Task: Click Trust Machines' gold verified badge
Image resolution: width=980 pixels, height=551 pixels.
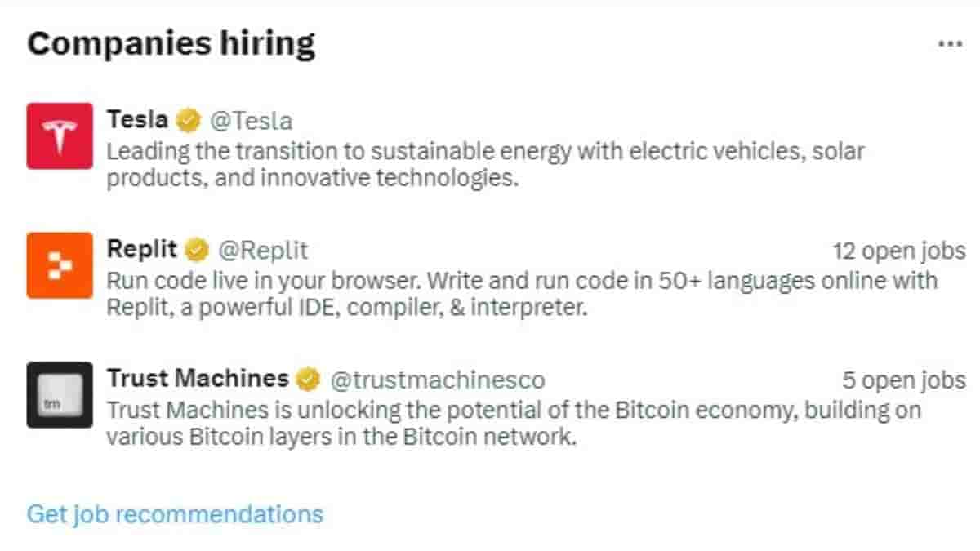Action: [x=308, y=379]
